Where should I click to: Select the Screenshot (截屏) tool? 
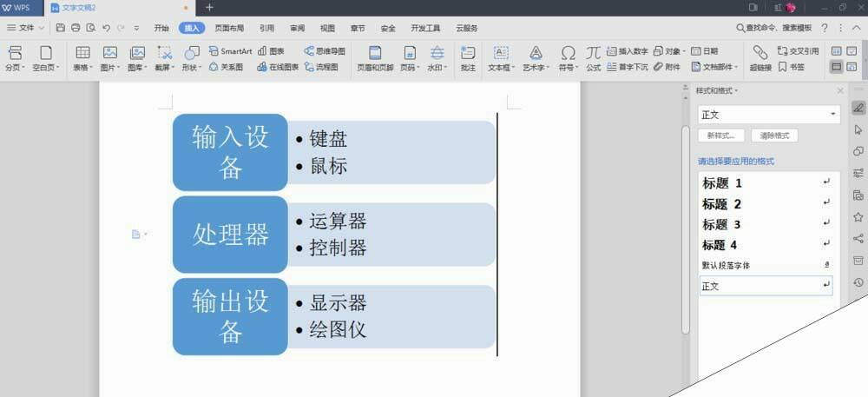pyautogui.click(x=164, y=59)
